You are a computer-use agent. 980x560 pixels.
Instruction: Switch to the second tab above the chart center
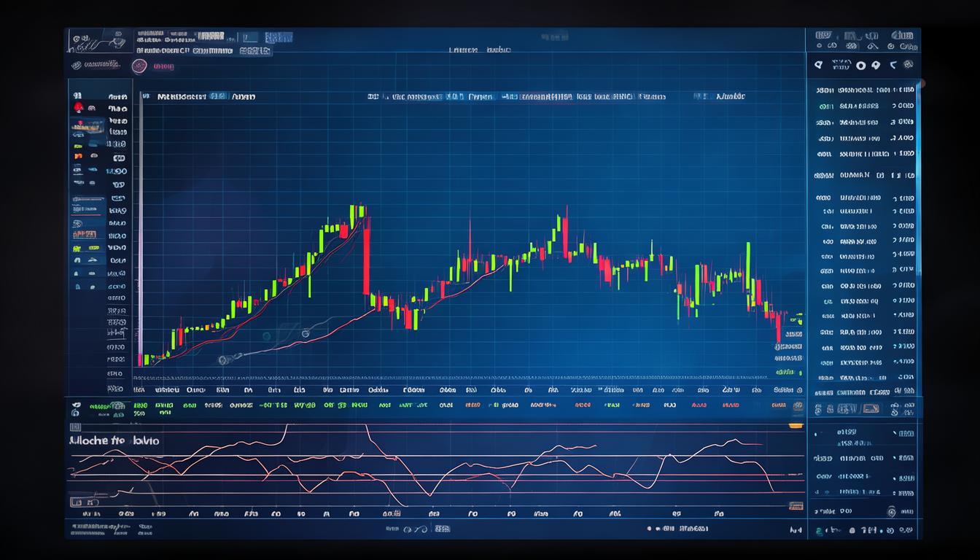pyautogui.click(x=499, y=50)
